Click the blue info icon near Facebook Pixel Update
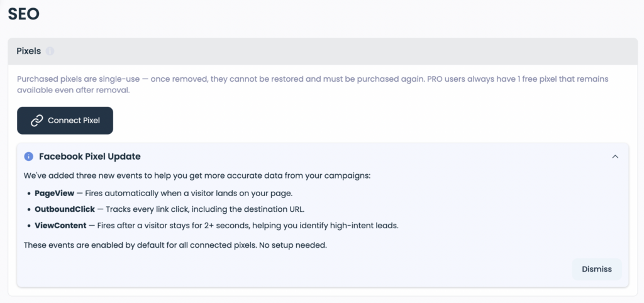Viewport: 644px width, 303px height. point(28,157)
